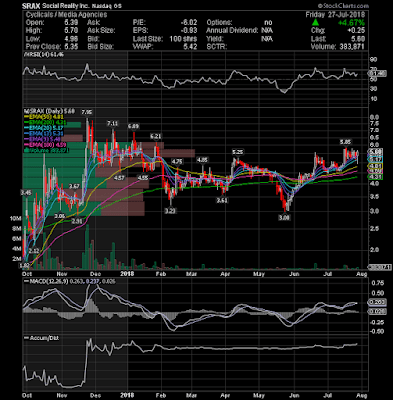393x400 pixels.
Task: Click the MACD 0.263 value tag on right axis
Action: [x=377, y=302]
